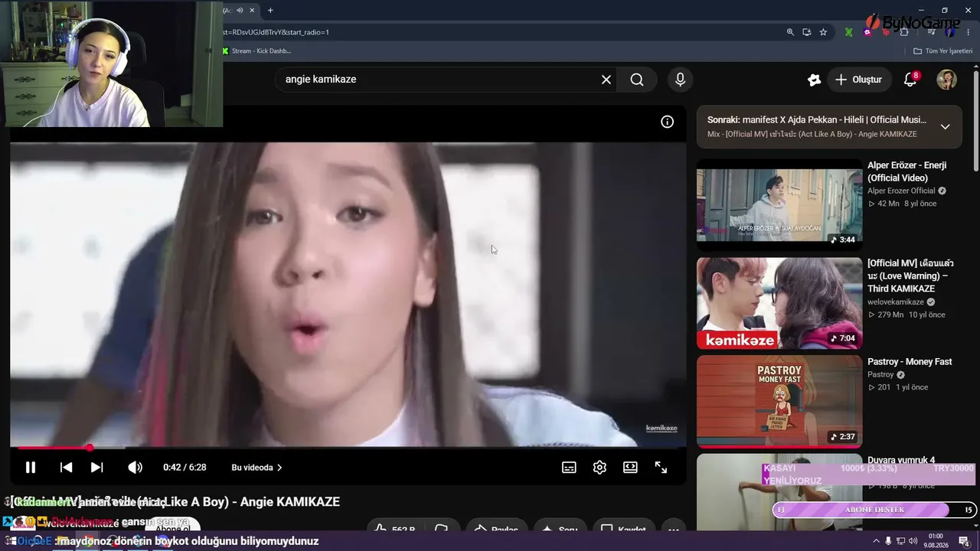The height and width of the screenshot is (551, 980).
Task: Open the green X browser extension
Action: point(848,32)
